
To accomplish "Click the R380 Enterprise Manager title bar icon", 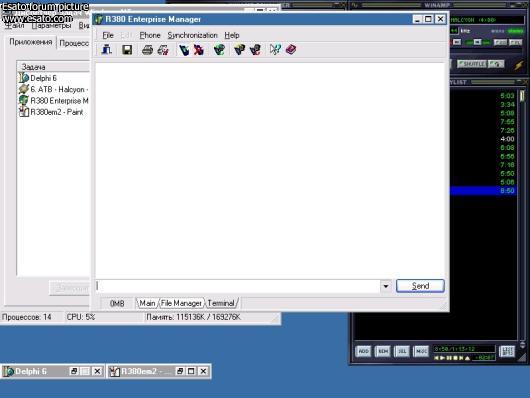I will (x=98, y=19).
